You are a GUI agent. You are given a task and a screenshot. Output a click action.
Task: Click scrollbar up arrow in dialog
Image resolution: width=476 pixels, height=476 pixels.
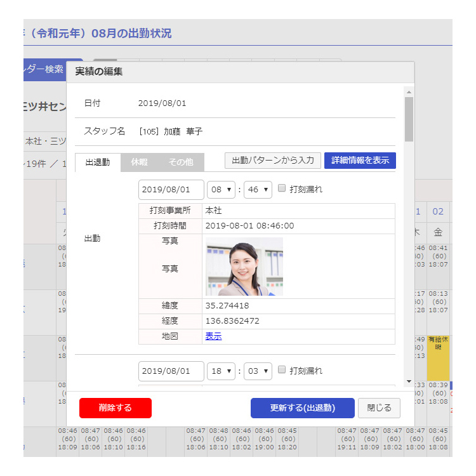409,92
